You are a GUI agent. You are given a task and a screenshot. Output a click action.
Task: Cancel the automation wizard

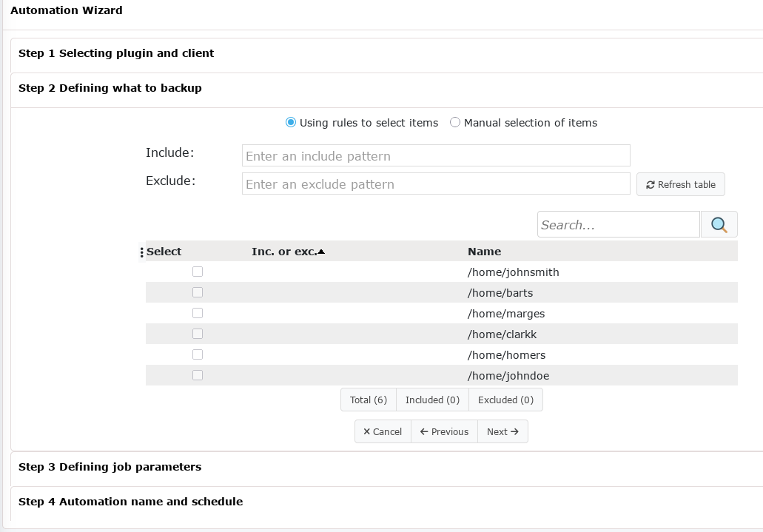pyautogui.click(x=383, y=431)
